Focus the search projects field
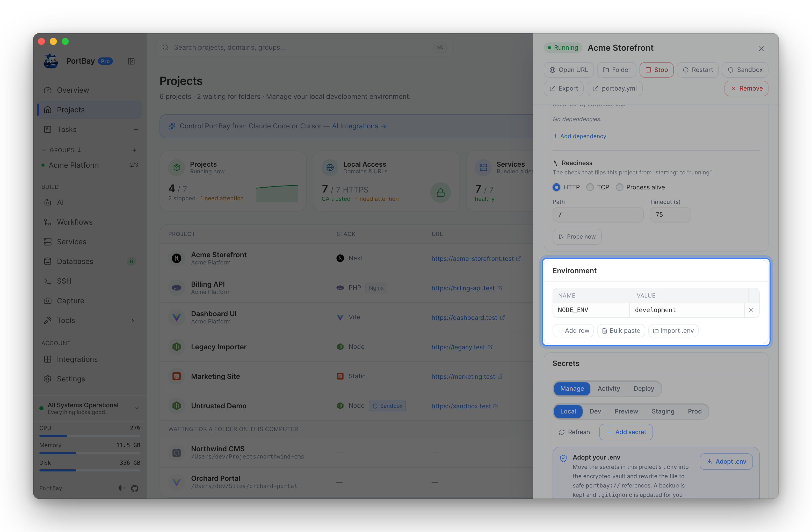The image size is (812, 532). [x=304, y=47]
